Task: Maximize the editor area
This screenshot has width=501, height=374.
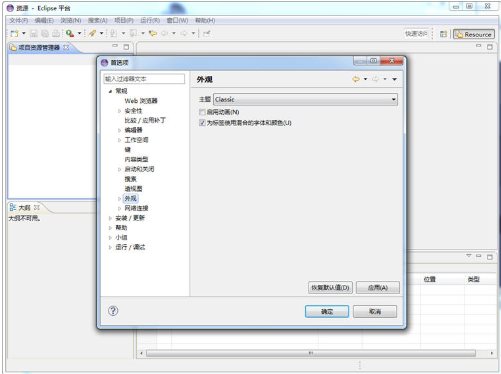Action: pos(490,47)
